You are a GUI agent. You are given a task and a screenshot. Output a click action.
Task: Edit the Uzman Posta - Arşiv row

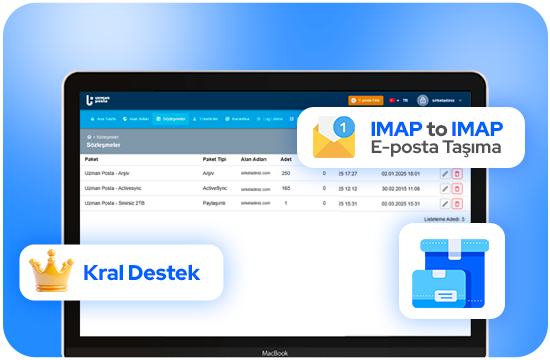(445, 174)
